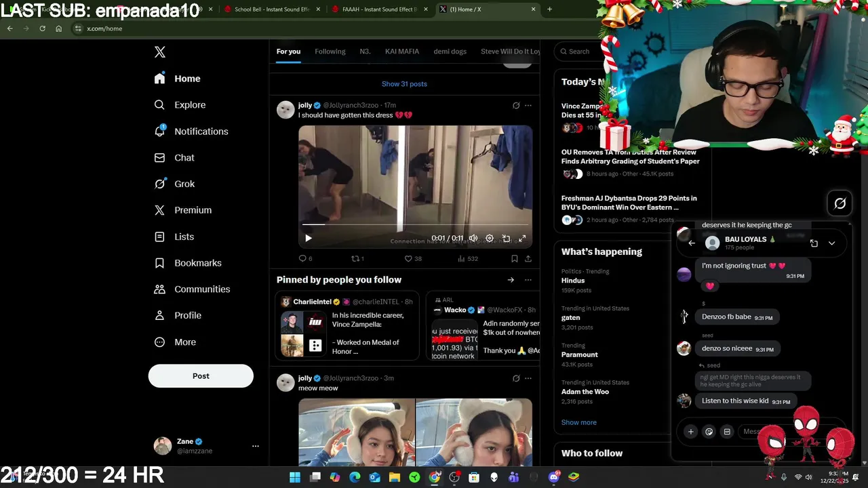The height and width of the screenshot is (488, 868).
Task: Bookmark jolly's dress post
Action: click(514, 258)
